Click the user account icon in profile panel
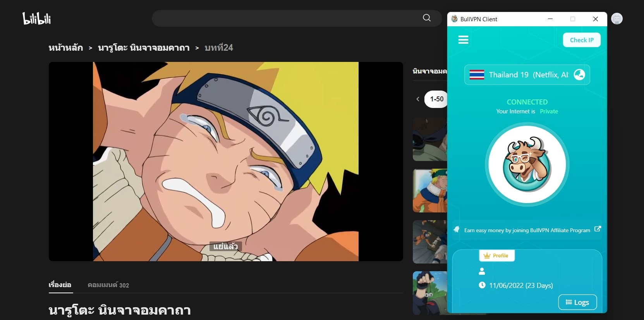Viewport: 644px width, 320px height. tap(482, 271)
